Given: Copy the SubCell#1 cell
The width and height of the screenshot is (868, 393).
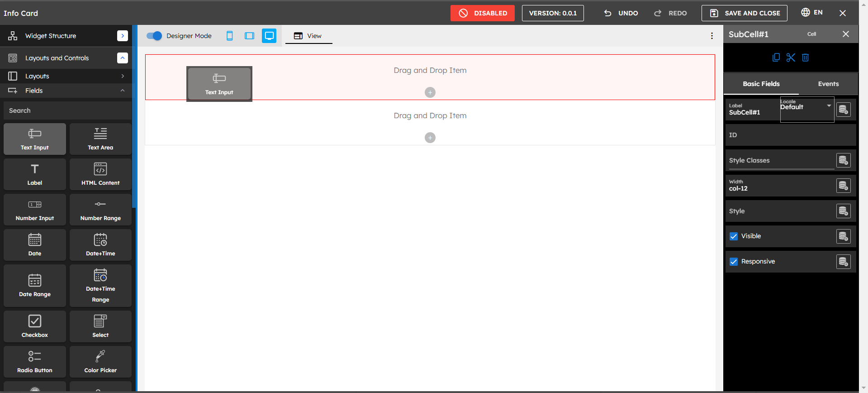Looking at the screenshot, I should click(x=776, y=58).
